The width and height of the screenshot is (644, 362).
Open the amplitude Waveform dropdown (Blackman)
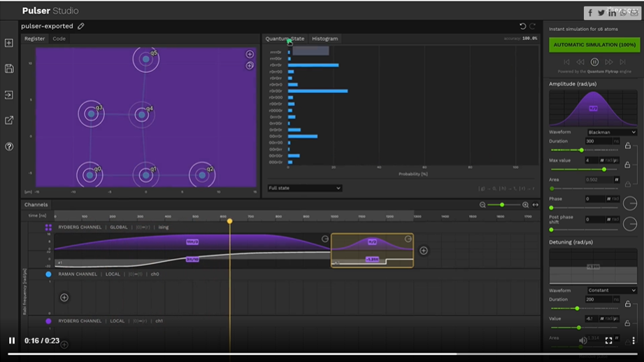(x=612, y=132)
